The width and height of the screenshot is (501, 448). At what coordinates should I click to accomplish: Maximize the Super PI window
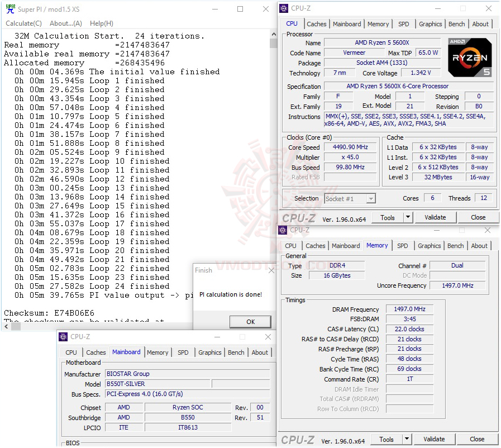(x=240, y=9)
